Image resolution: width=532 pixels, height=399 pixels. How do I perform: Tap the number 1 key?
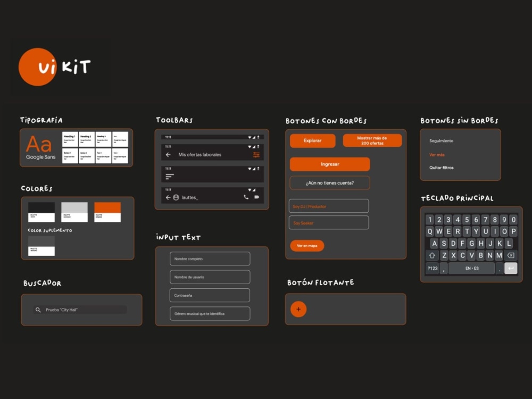(430, 220)
